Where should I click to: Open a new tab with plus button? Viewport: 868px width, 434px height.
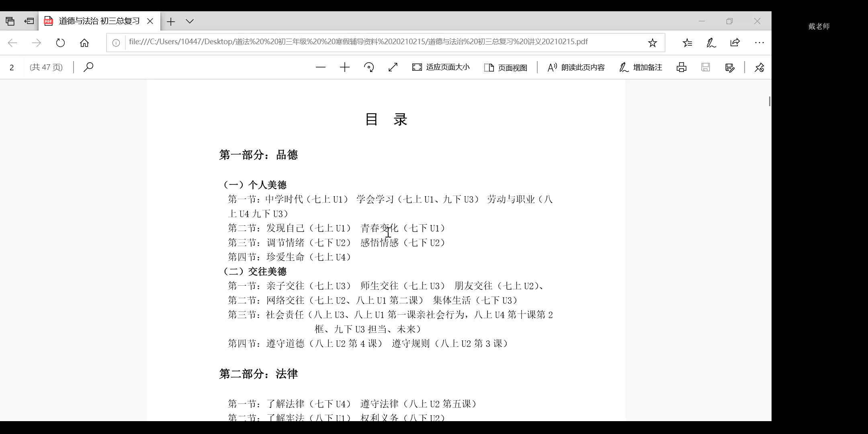click(x=171, y=21)
